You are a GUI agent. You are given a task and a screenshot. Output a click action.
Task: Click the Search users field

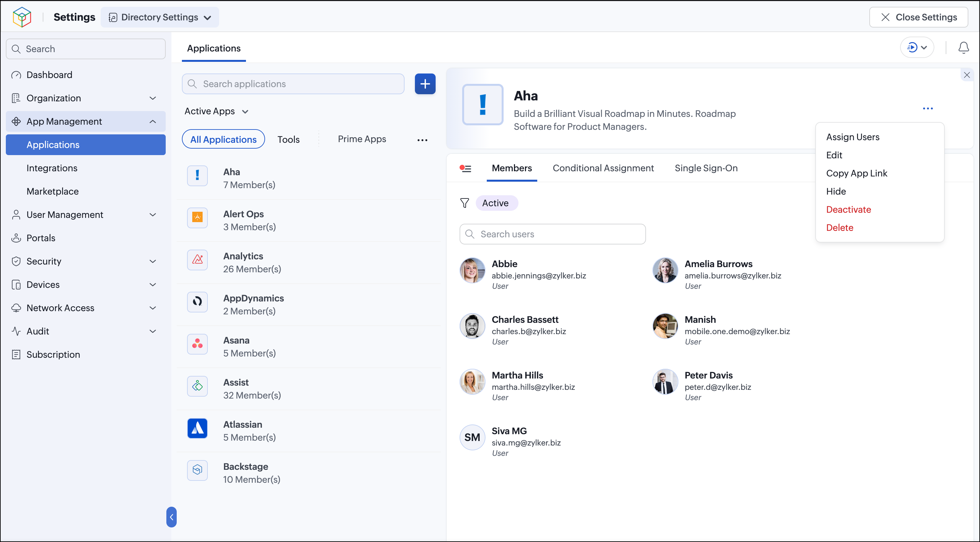tap(552, 234)
